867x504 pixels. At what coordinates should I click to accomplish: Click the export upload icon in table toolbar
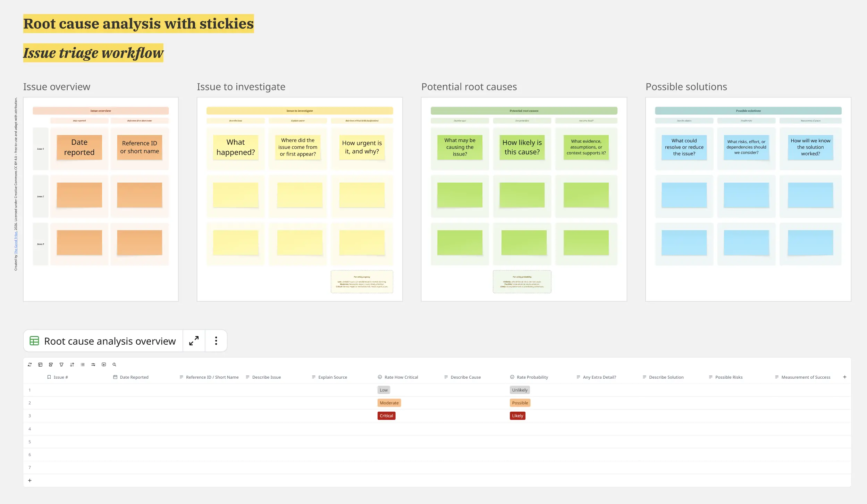[x=104, y=364]
